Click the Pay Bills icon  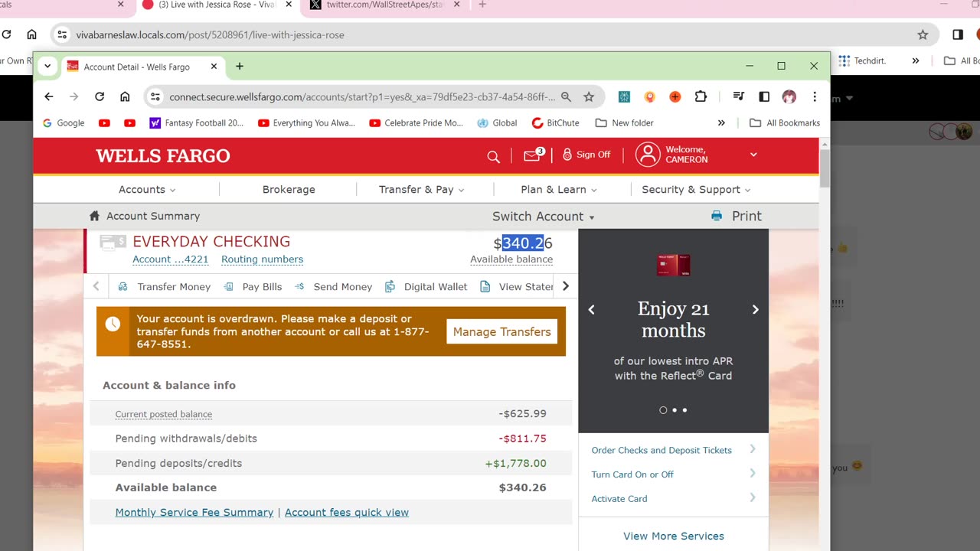228,286
